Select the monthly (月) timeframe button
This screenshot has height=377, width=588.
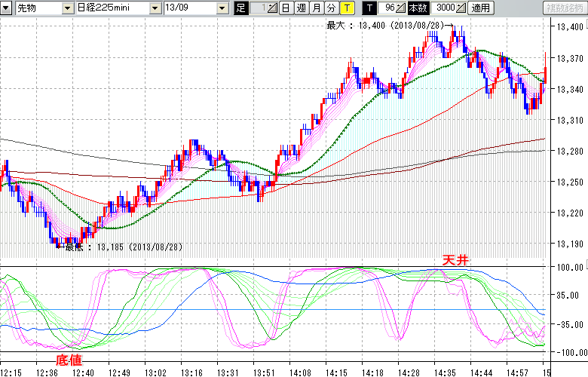coord(316,8)
